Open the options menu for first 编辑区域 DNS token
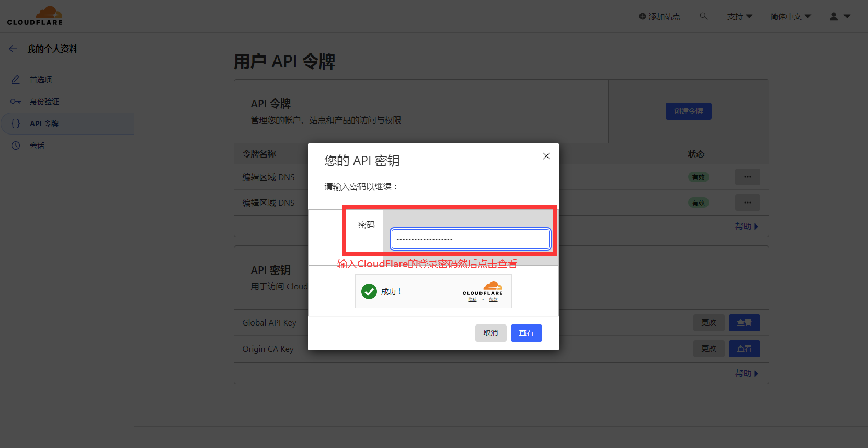This screenshot has height=448, width=868. pyautogui.click(x=748, y=177)
